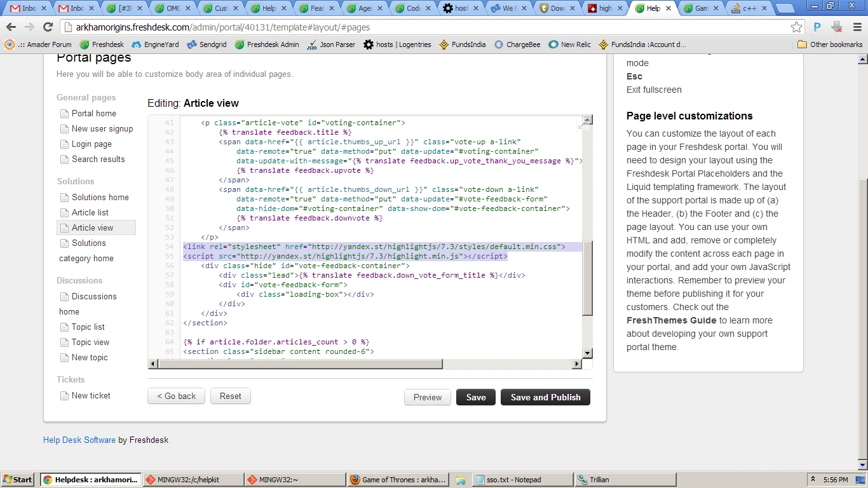
Task: Click the address bar URL
Action: (x=223, y=27)
